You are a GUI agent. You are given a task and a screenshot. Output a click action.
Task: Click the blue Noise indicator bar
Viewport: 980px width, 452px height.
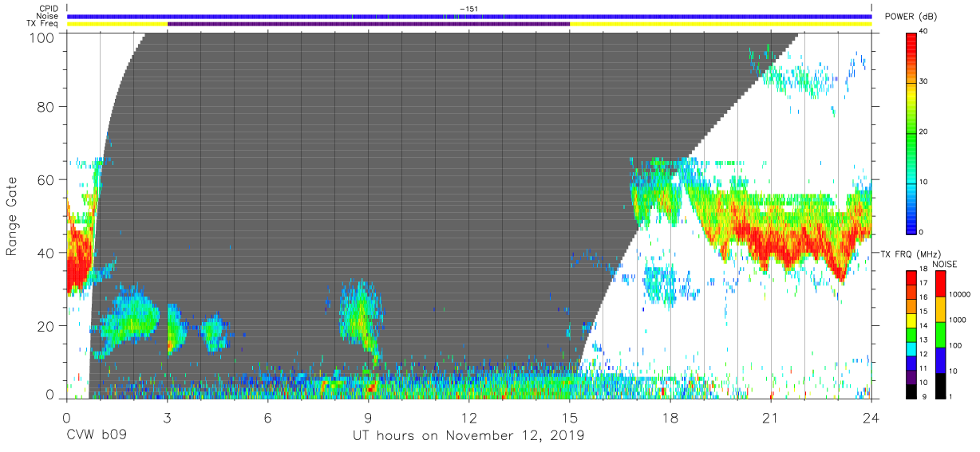point(469,16)
